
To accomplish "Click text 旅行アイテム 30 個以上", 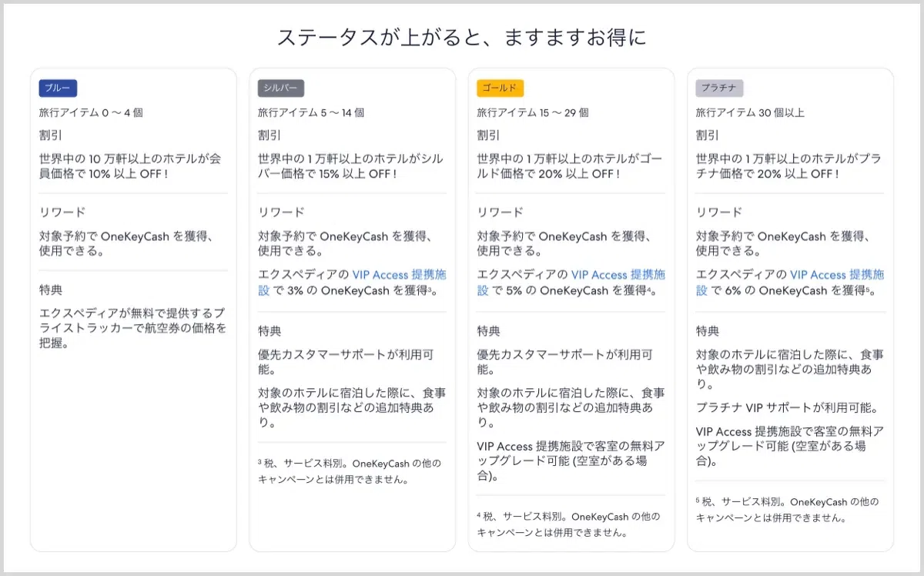I will point(750,112).
